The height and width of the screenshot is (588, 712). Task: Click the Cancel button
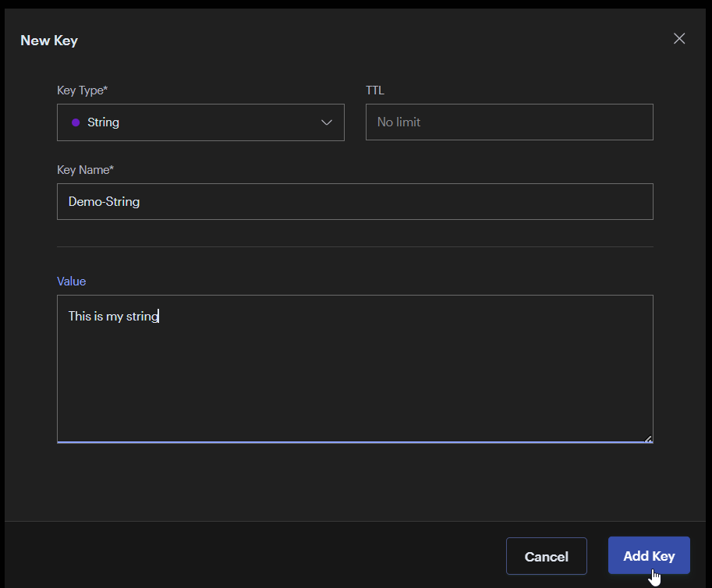(x=546, y=556)
